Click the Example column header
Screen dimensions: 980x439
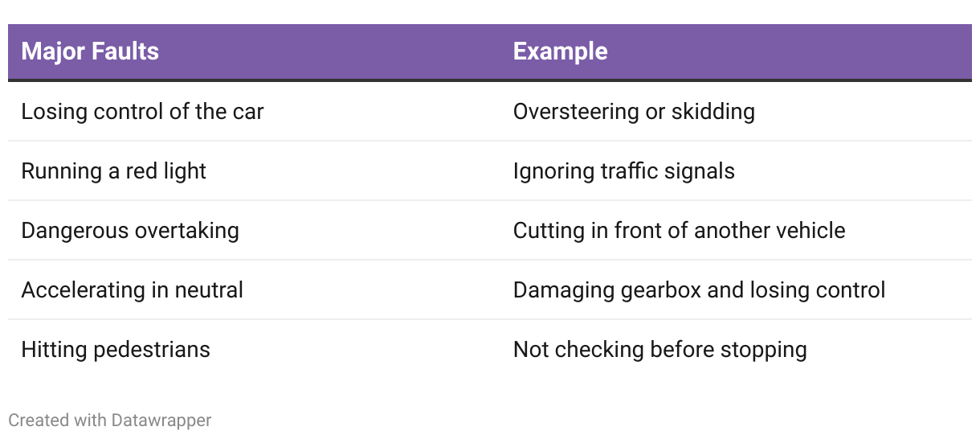pos(560,51)
